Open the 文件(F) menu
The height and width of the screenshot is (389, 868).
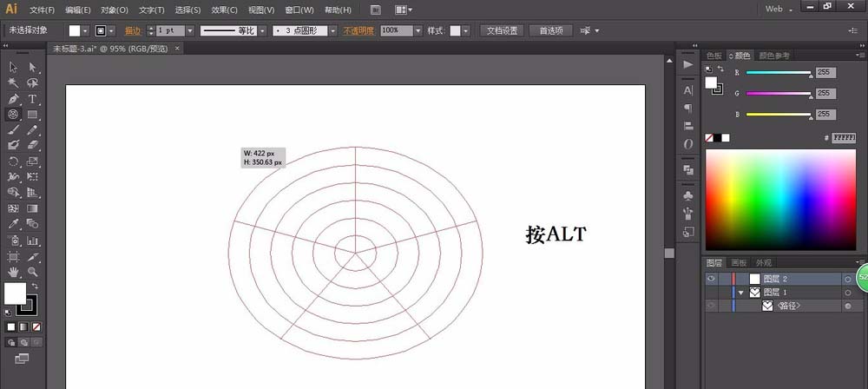(x=42, y=10)
